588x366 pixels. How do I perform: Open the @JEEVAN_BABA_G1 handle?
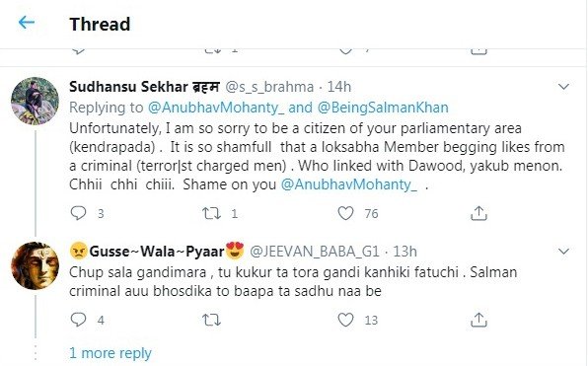click(315, 252)
